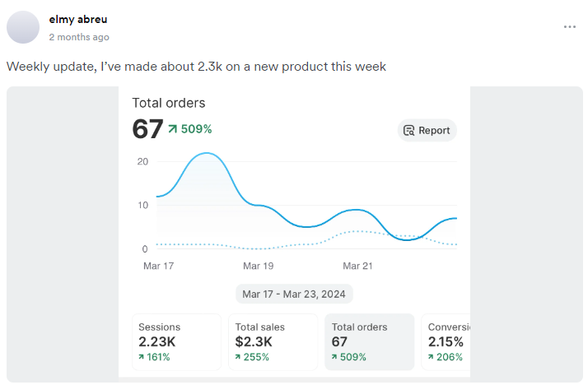588x385 pixels.
Task: Open the Mar 17 - Mar 23, 2024 date range
Action: [x=294, y=294]
